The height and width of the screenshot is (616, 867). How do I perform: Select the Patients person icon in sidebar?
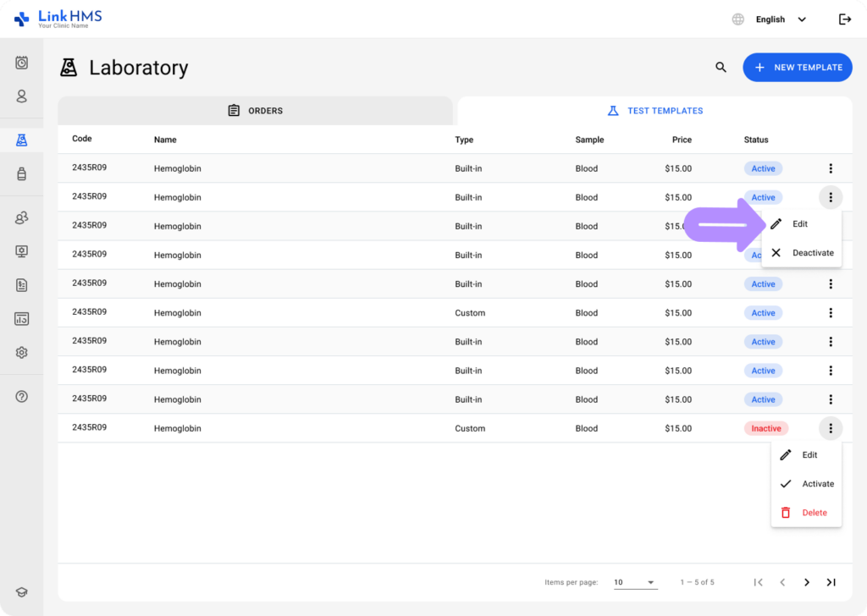[x=21, y=96]
